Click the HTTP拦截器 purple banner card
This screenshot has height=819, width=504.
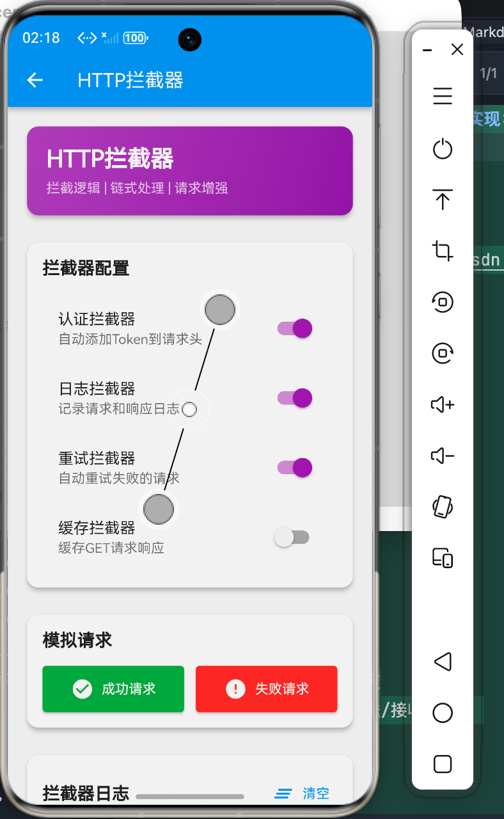pos(190,171)
